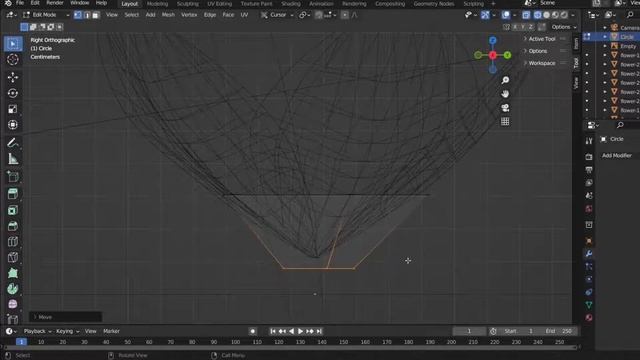
Task: Open the Render menu
Action: (55, 3)
